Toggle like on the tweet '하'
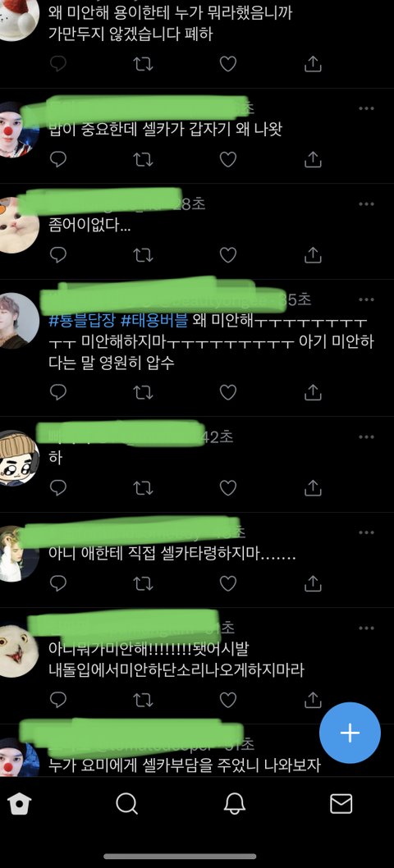The image size is (394, 868). click(x=227, y=487)
